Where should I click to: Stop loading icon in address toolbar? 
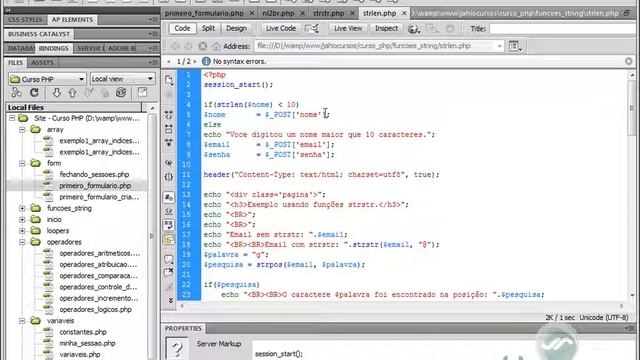click(x=202, y=46)
